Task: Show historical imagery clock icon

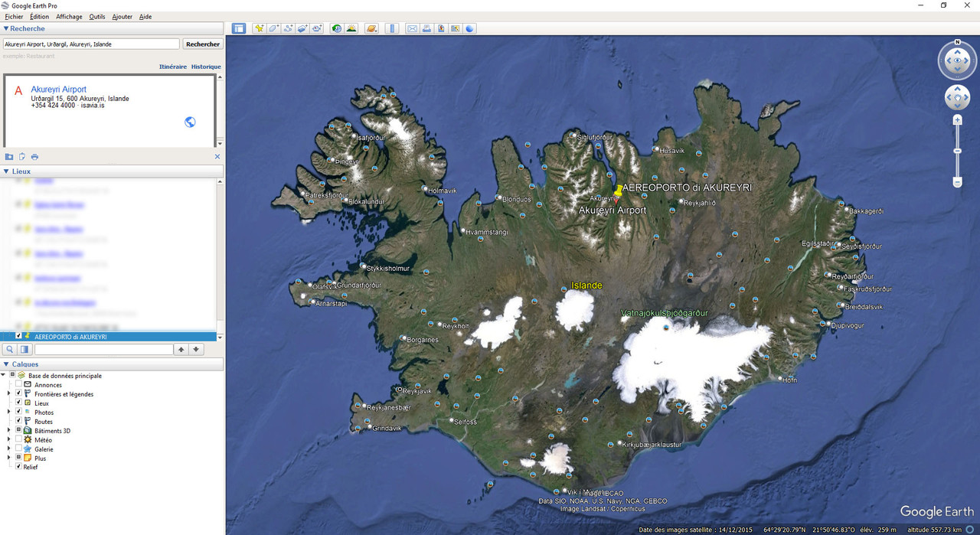Action: 336,28
